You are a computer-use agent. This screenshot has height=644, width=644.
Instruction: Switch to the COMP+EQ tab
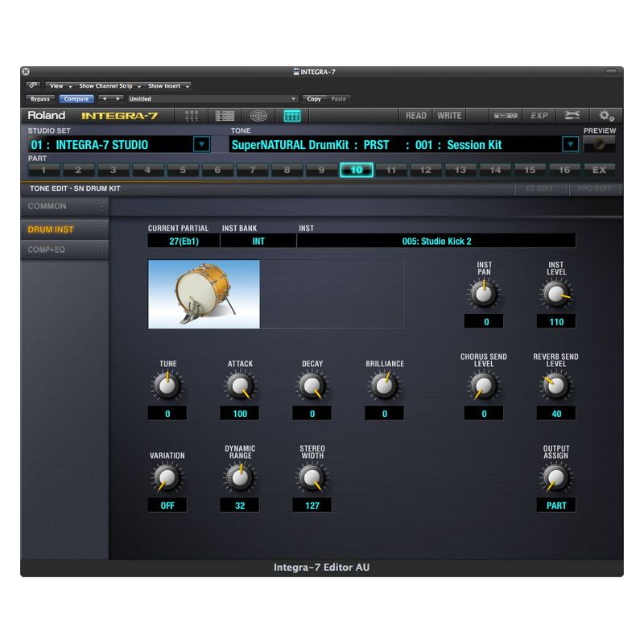pos(64,250)
